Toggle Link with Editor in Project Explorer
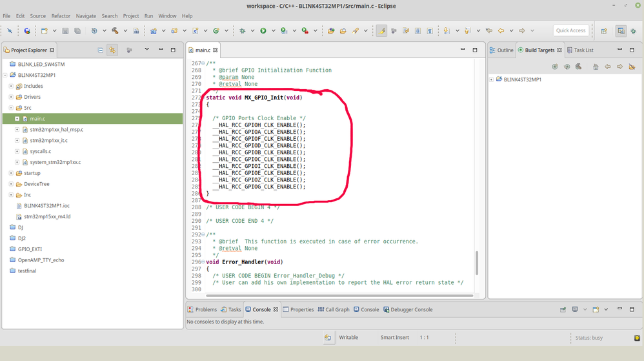644x361 pixels. click(x=112, y=50)
